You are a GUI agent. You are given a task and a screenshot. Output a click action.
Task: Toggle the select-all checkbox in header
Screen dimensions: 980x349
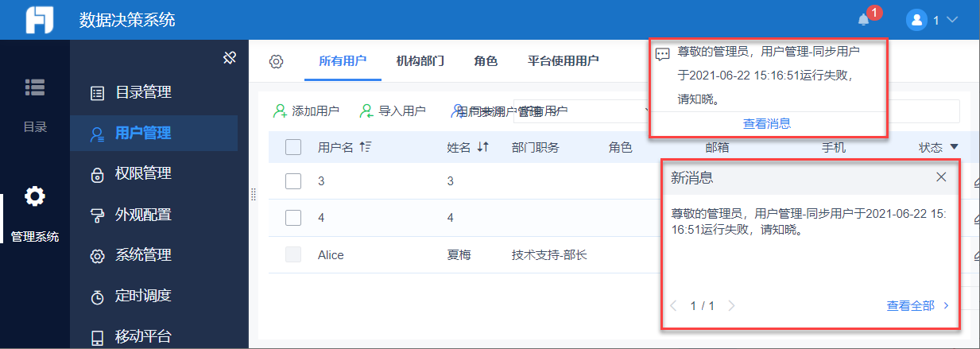[x=293, y=147]
